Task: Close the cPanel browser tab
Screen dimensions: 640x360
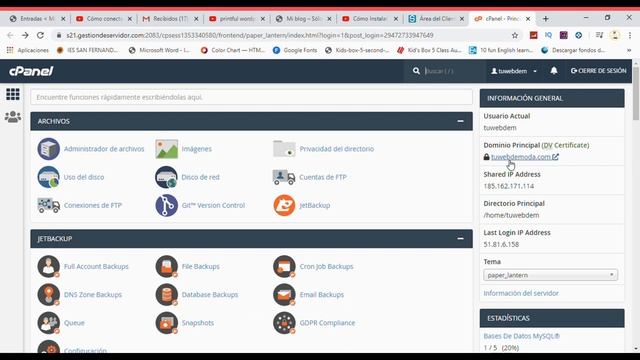Action: point(528,19)
